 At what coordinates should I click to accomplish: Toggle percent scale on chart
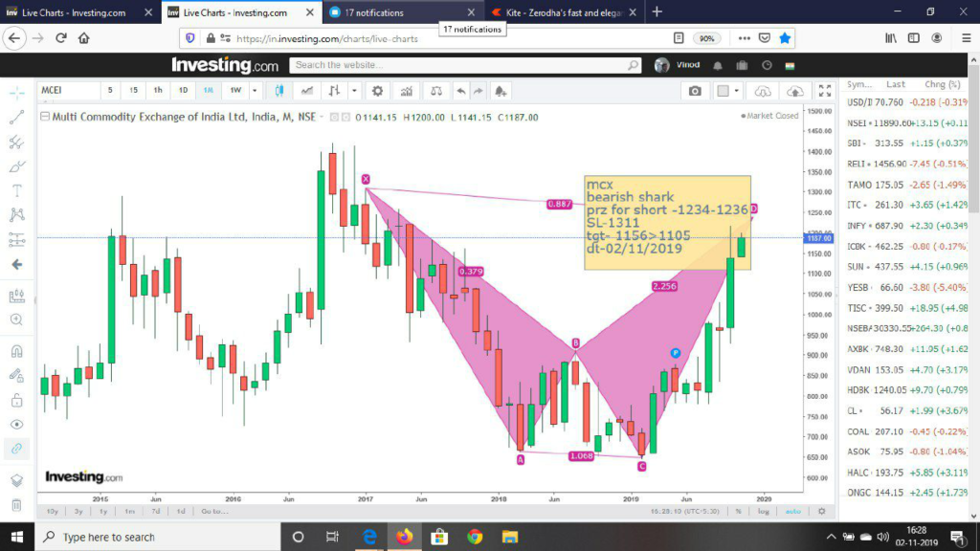point(739,511)
